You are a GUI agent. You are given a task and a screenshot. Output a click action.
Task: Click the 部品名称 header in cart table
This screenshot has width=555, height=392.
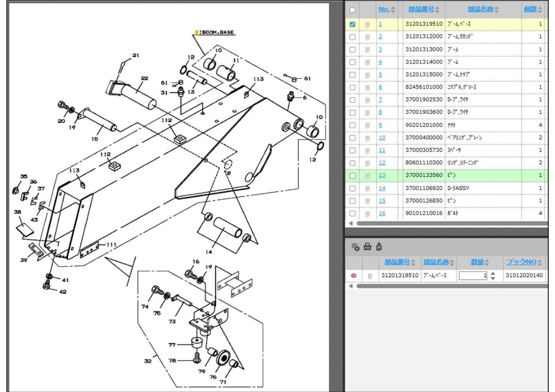click(436, 262)
